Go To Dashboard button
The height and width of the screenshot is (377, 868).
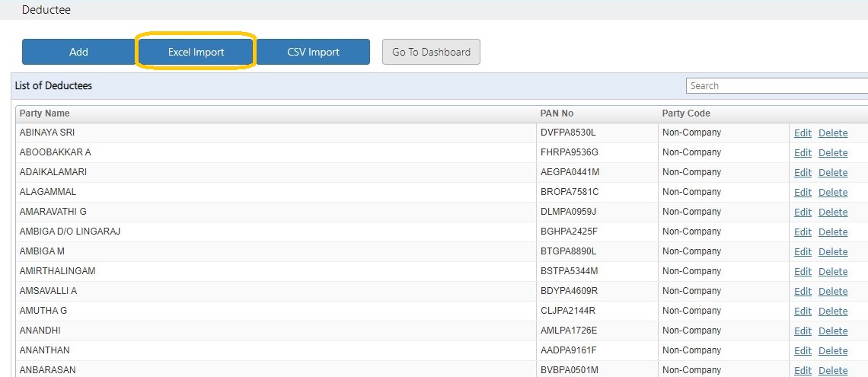pos(431,52)
